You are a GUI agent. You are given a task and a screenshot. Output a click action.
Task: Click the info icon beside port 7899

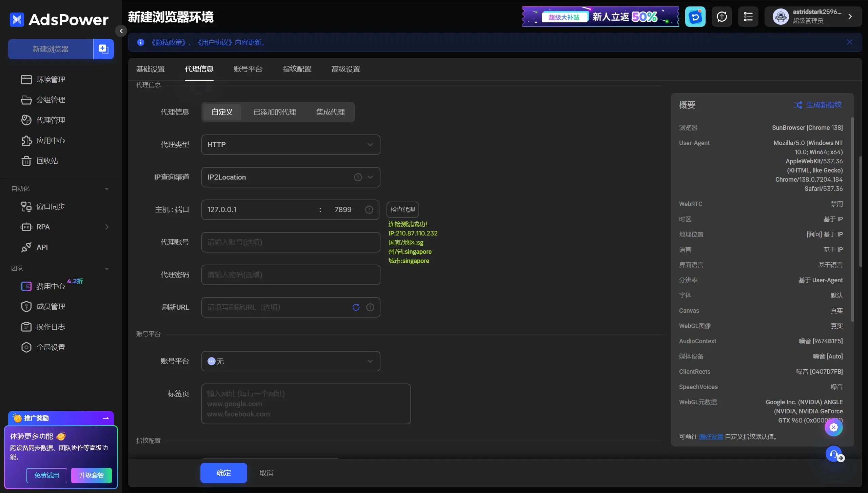tap(369, 210)
